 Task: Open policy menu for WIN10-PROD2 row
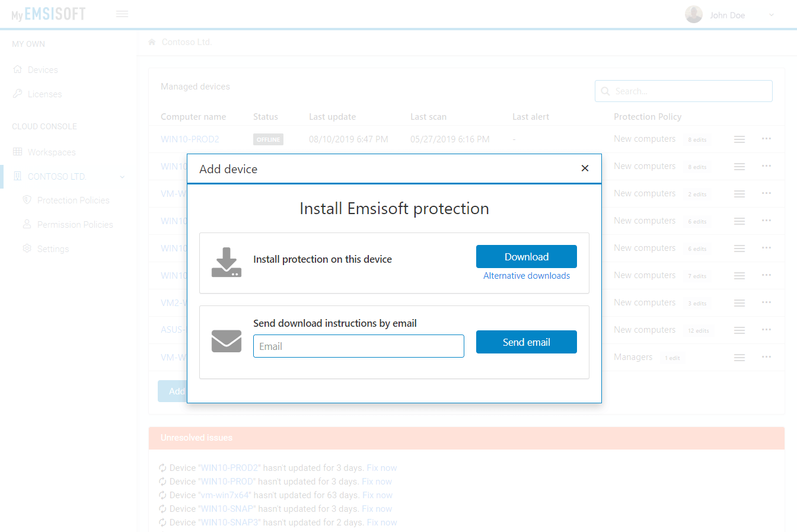coord(739,139)
